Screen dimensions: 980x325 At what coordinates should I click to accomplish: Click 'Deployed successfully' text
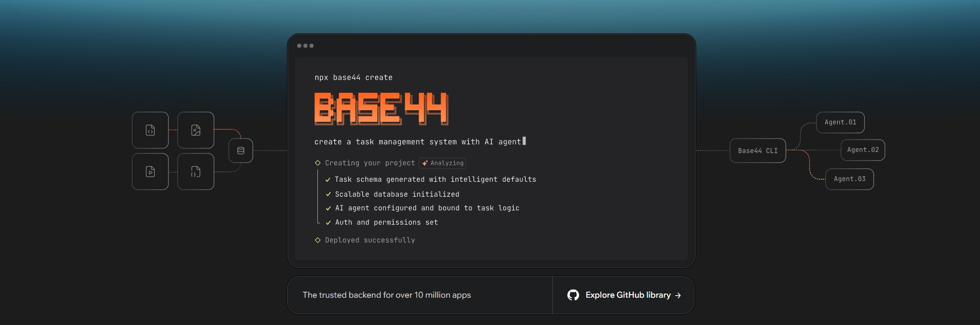coord(370,240)
